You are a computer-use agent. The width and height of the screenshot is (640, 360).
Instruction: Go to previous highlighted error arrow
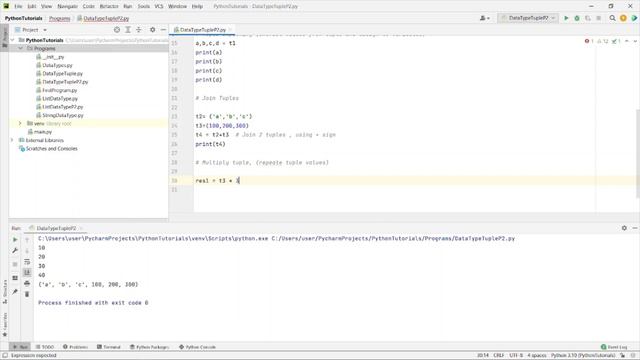click(627, 41)
